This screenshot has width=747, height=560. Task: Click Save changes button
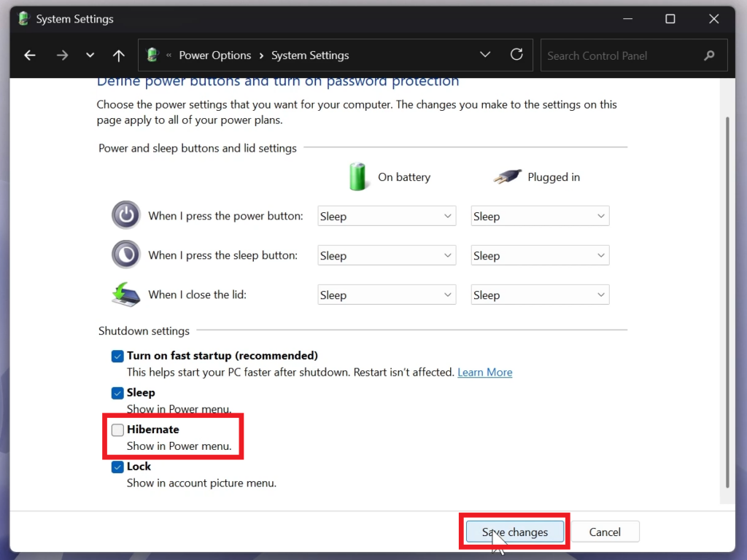514,532
